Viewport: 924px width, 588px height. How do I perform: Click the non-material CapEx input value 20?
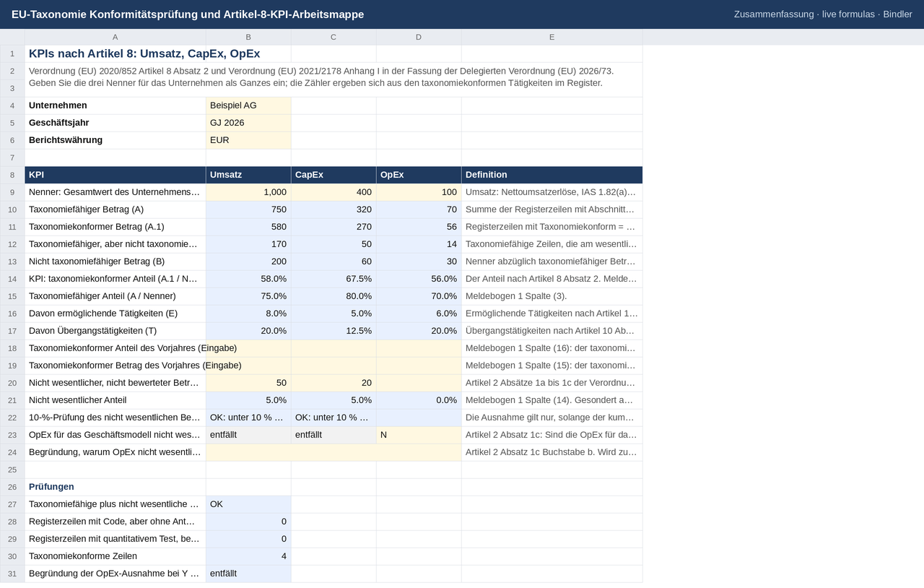tap(334, 383)
